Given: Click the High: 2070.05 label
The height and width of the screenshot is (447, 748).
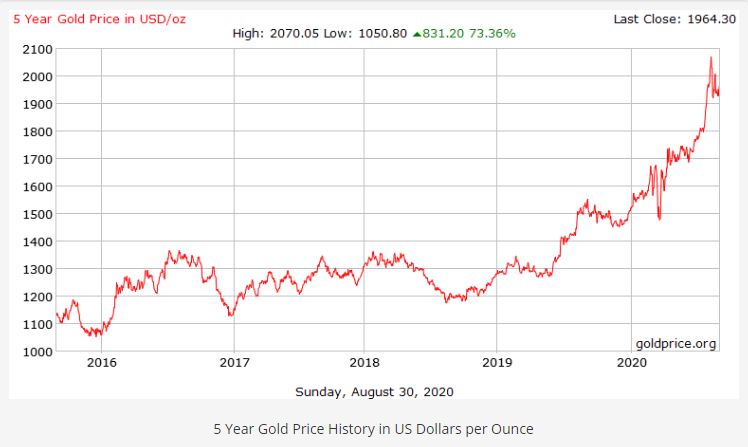Looking at the screenshot, I should pyautogui.click(x=270, y=33).
